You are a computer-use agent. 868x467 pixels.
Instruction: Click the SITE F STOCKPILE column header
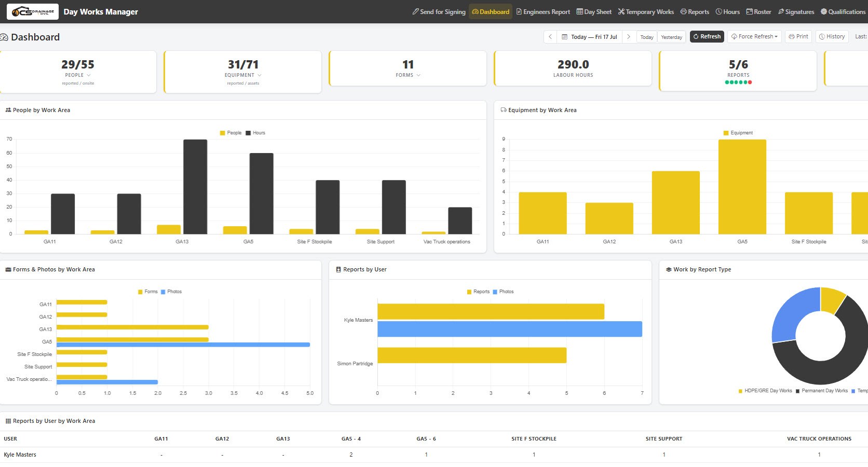pos(534,439)
